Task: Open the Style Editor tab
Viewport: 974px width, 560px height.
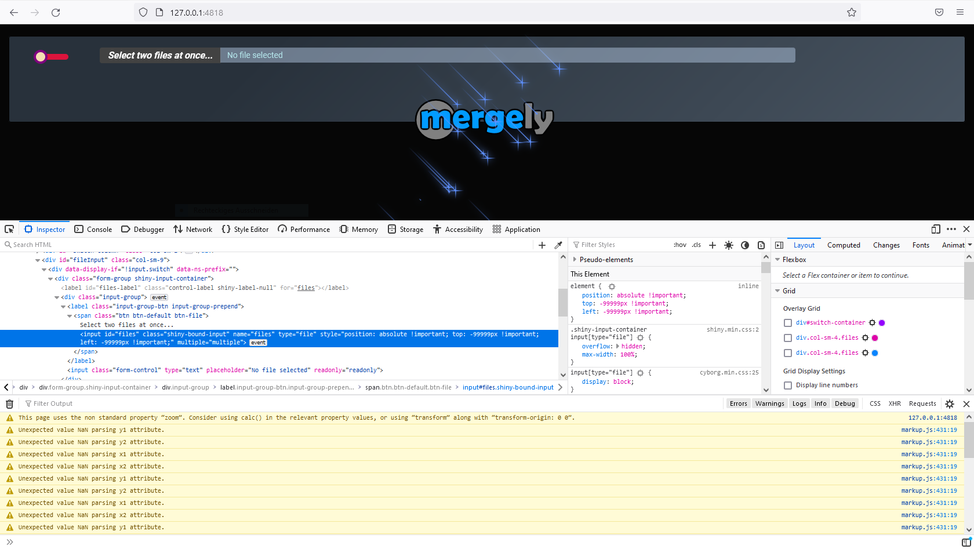Action: 245,229
